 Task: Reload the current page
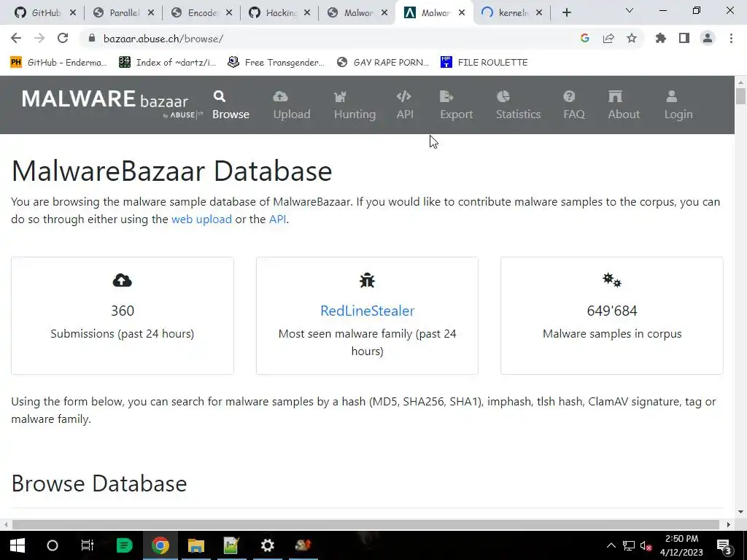[63, 38]
